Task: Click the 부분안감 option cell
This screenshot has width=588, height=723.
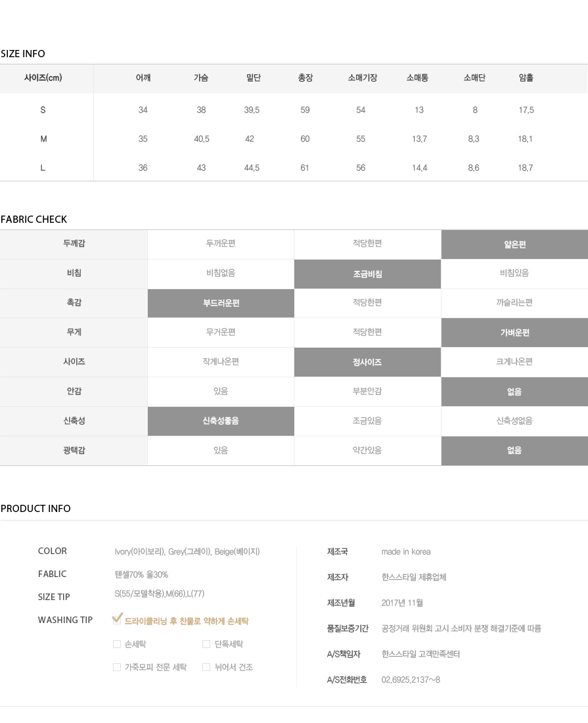Action: (x=367, y=391)
